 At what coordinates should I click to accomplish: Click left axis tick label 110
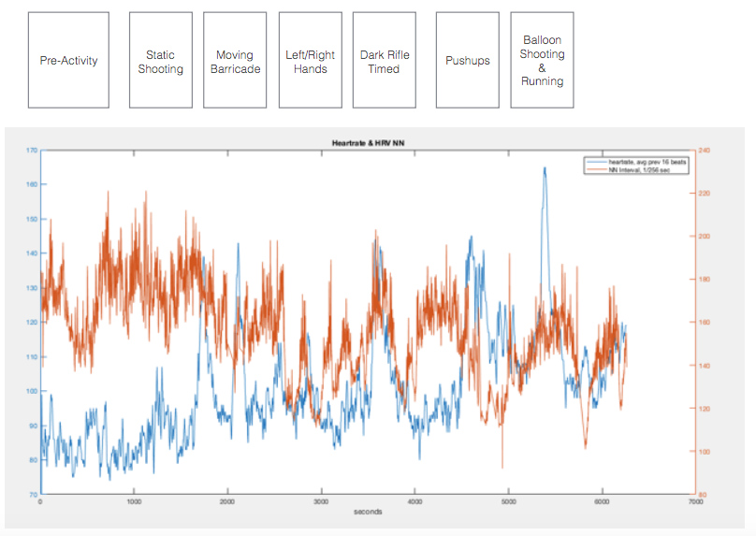click(32, 356)
